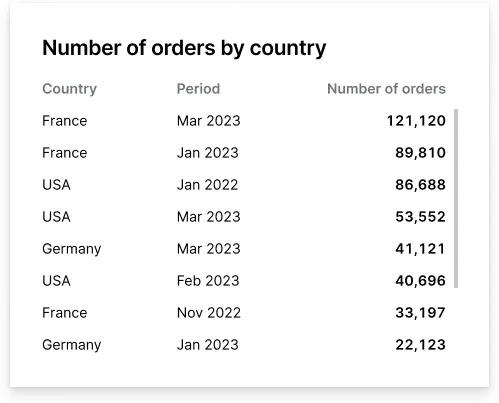
Task: Select the France Mar 2023 row country
Action: 65,121
